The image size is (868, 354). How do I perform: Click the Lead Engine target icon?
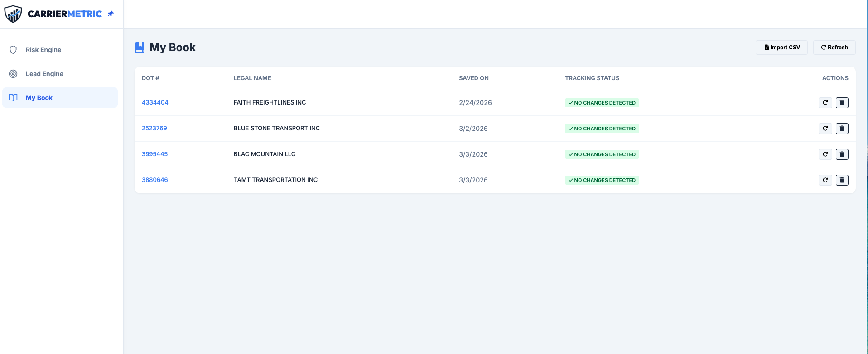point(13,74)
